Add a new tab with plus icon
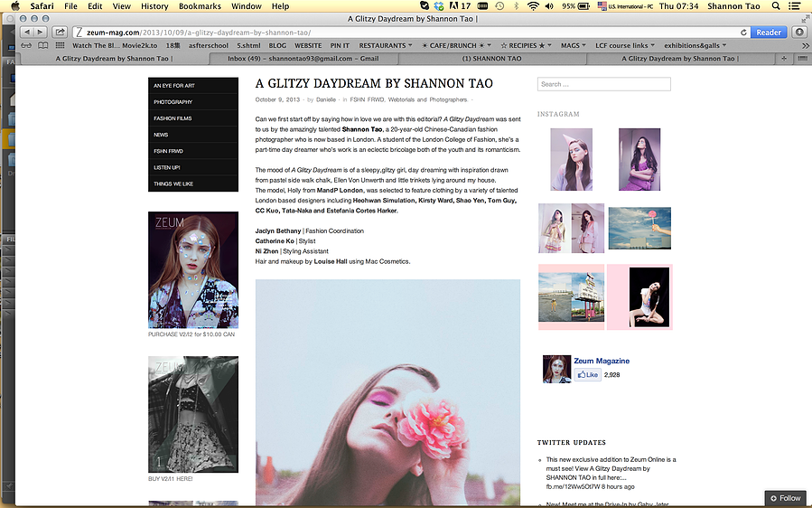The image size is (812, 508). coord(784,59)
